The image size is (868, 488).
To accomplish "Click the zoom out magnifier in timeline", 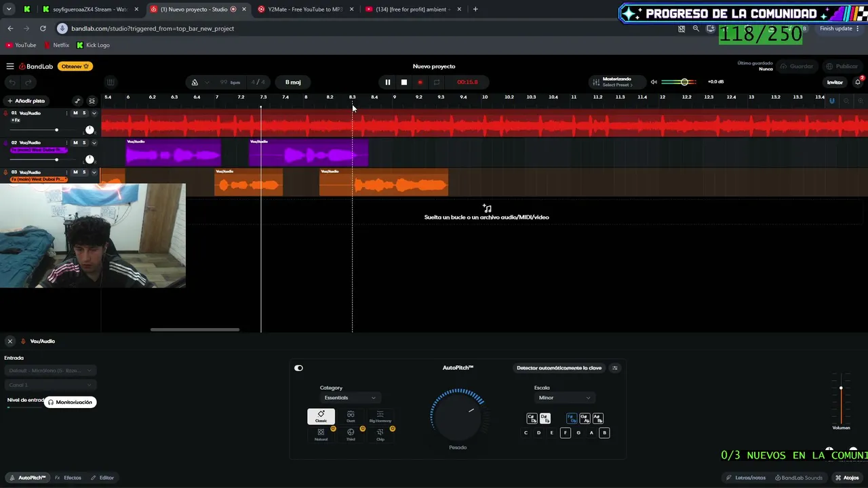I will click(x=846, y=101).
